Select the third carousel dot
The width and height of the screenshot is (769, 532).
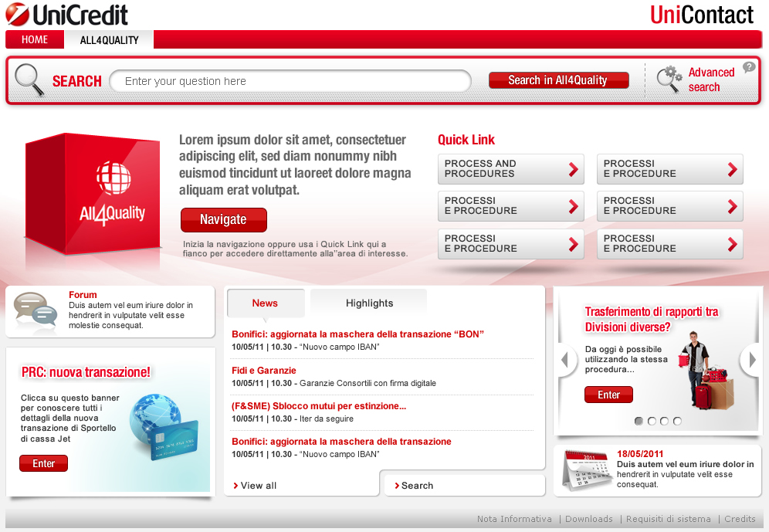[x=664, y=421]
